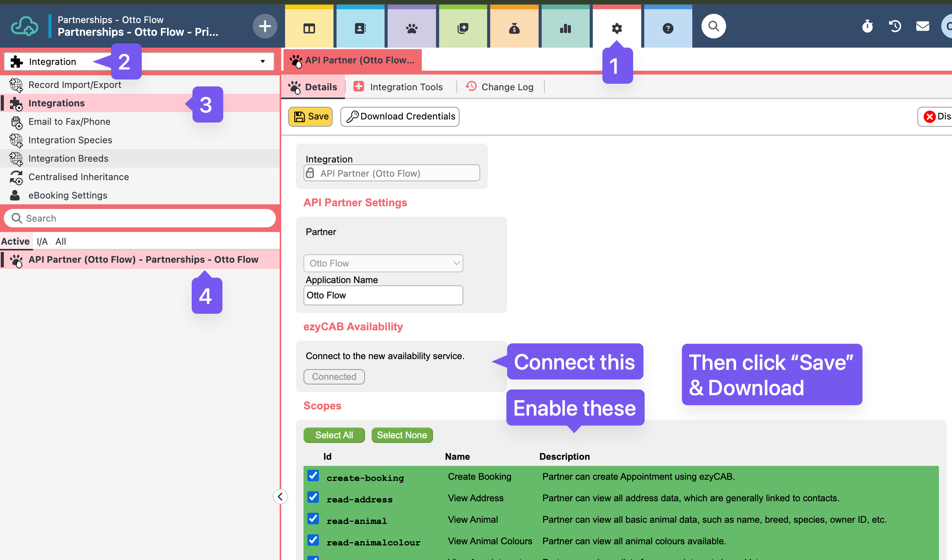This screenshot has height=560, width=952.
Task: Open the money bag financial tab
Action: pyautogui.click(x=514, y=28)
